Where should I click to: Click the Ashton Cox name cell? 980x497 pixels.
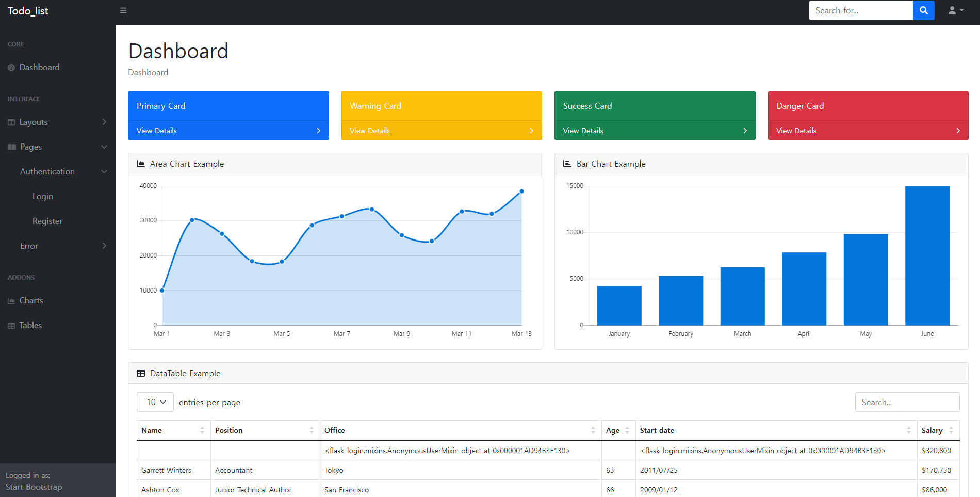point(173,490)
